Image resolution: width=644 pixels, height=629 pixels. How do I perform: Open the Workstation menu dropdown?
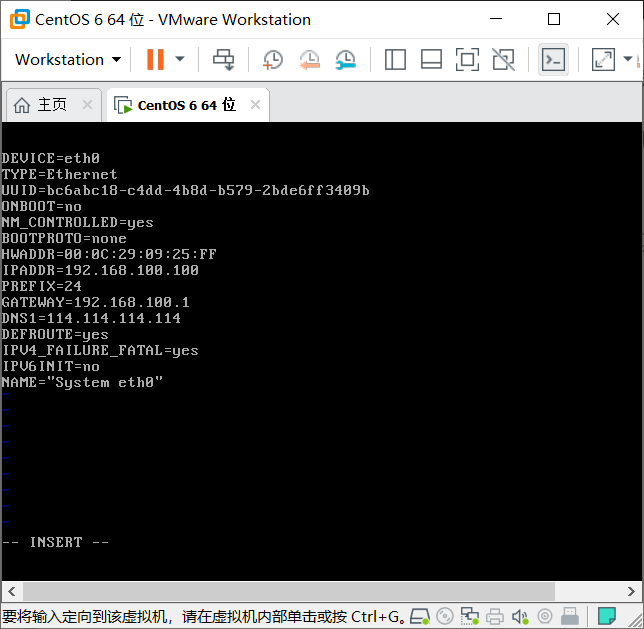pyautogui.click(x=68, y=60)
